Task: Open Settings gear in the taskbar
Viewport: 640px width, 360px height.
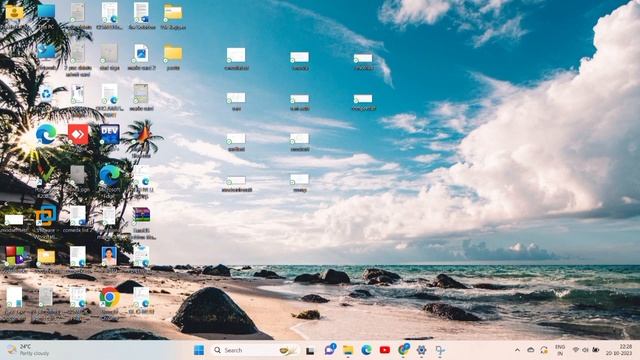Action: (422, 350)
